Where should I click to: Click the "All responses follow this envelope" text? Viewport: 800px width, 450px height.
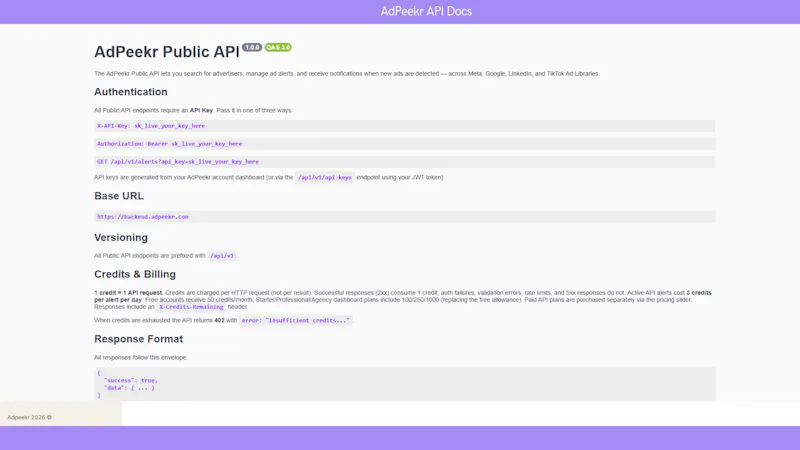140,358
